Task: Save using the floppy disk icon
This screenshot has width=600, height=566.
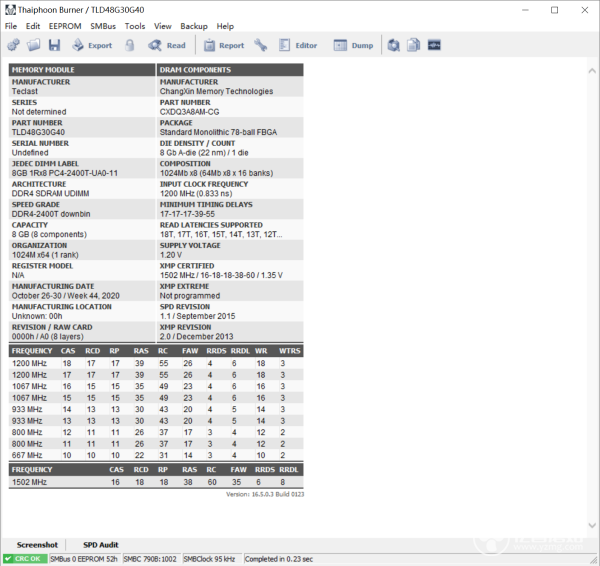Action: coord(54,45)
